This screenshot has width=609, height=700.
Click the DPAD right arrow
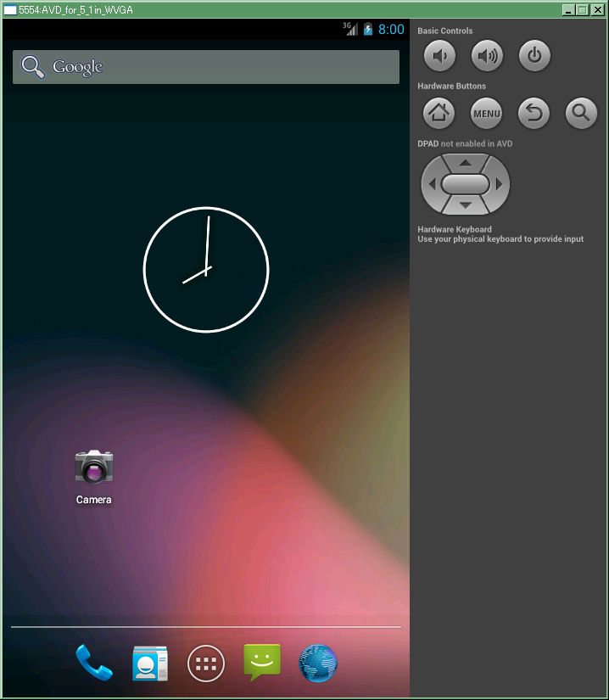tap(499, 184)
